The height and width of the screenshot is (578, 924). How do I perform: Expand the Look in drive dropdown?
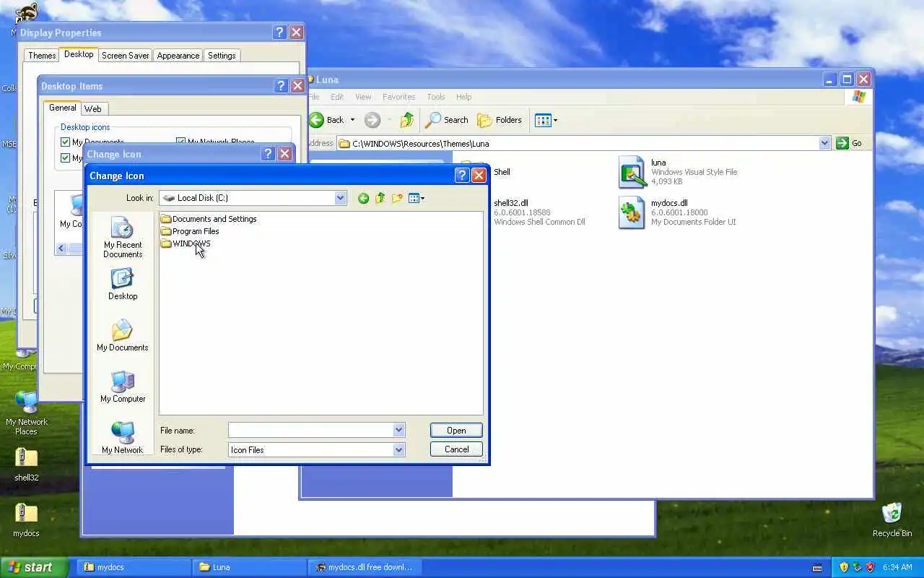(x=340, y=198)
